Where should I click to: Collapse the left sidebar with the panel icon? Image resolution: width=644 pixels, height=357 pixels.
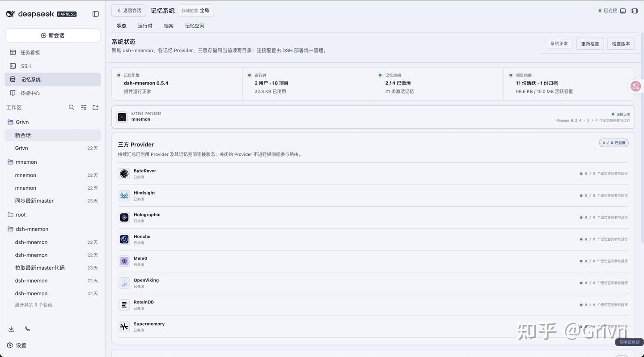click(95, 14)
